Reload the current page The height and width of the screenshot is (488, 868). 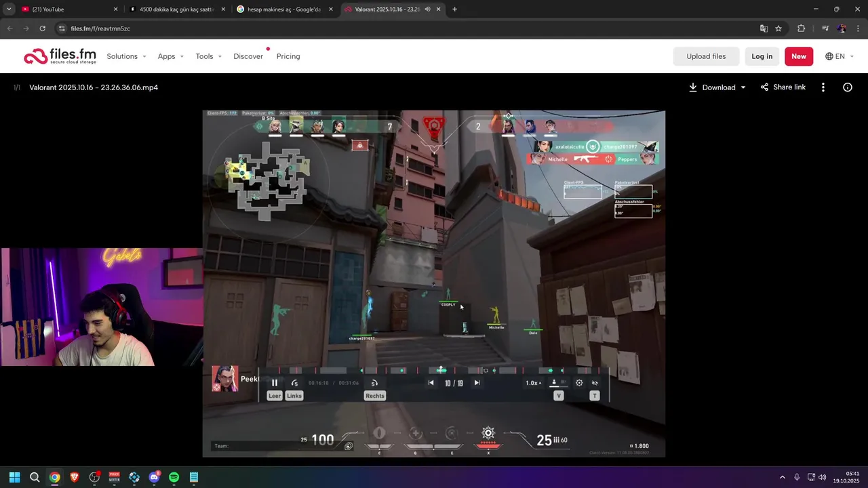[x=42, y=28]
